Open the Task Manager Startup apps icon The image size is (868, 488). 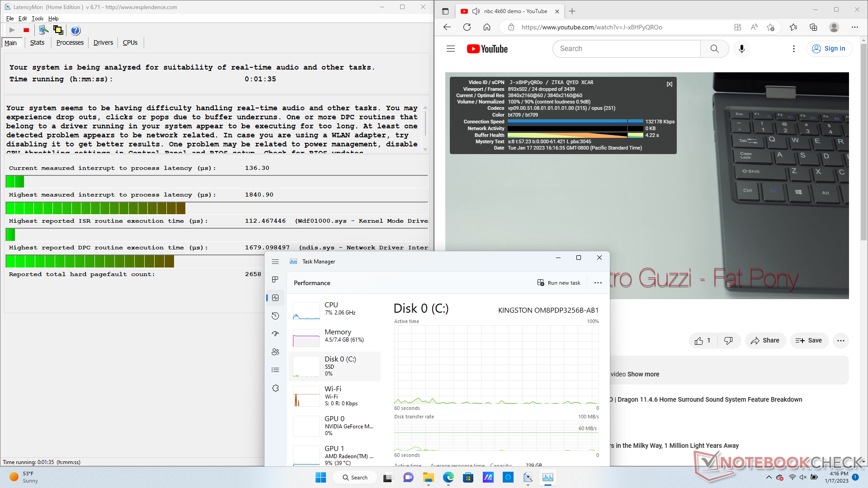coord(275,334)
